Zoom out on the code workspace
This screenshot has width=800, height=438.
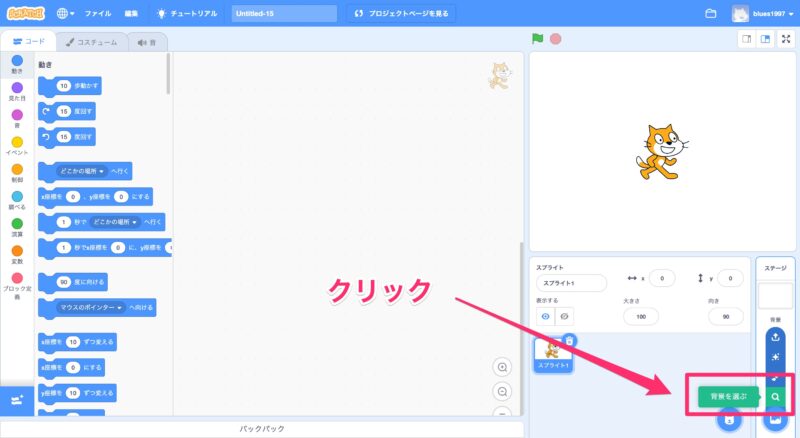click(x=502, y=391)
